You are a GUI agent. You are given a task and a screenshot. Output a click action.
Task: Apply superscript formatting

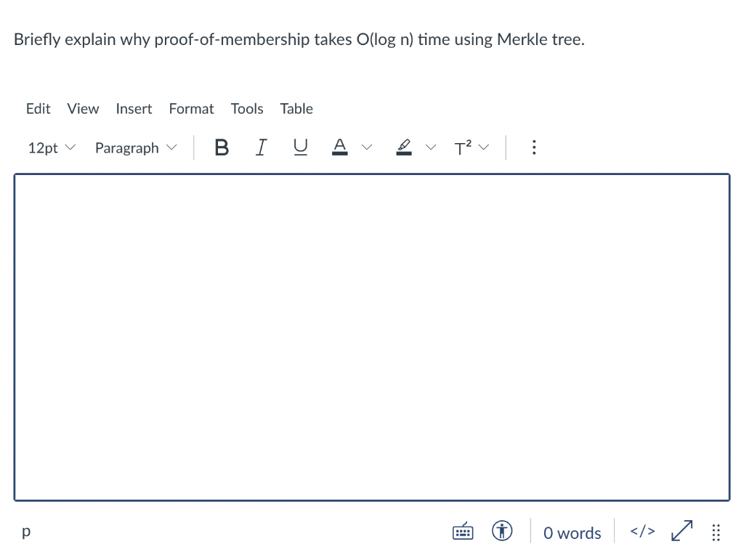(462, 147)
